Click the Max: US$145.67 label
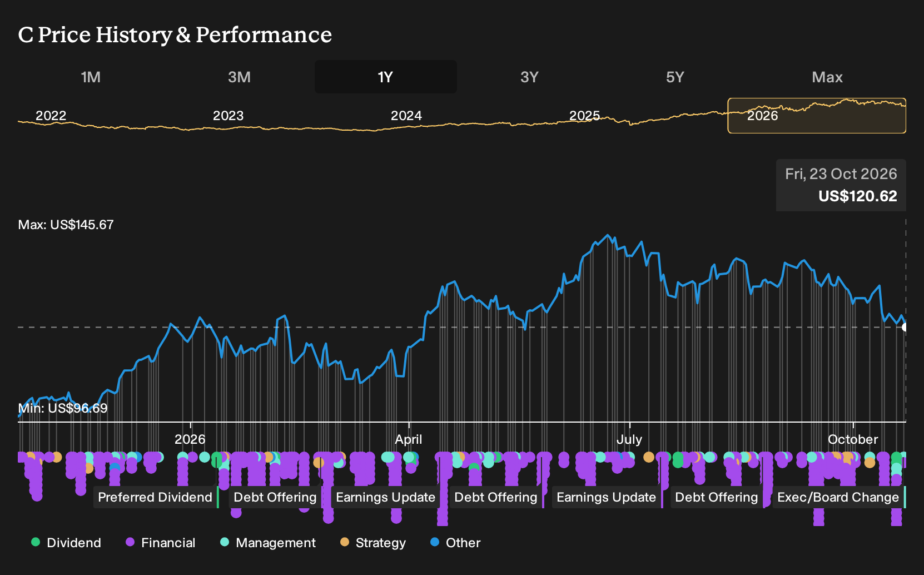This screenshot has width=924, height=575. point(66,225)
